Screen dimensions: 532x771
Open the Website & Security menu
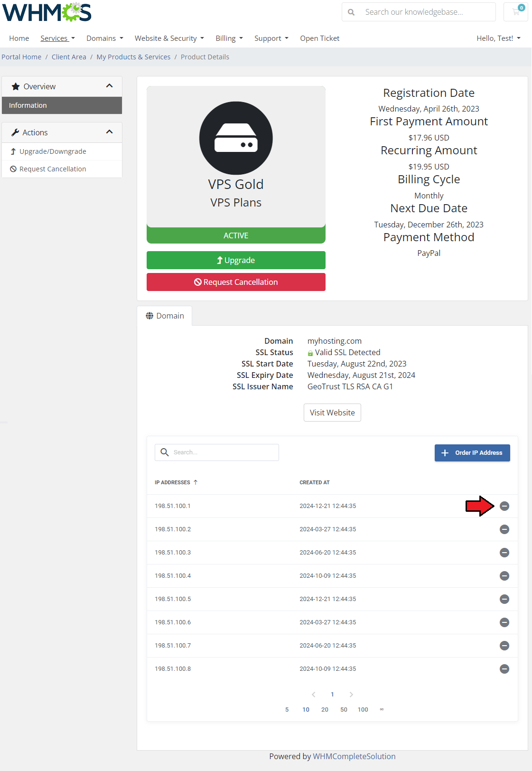coord(169,38)
